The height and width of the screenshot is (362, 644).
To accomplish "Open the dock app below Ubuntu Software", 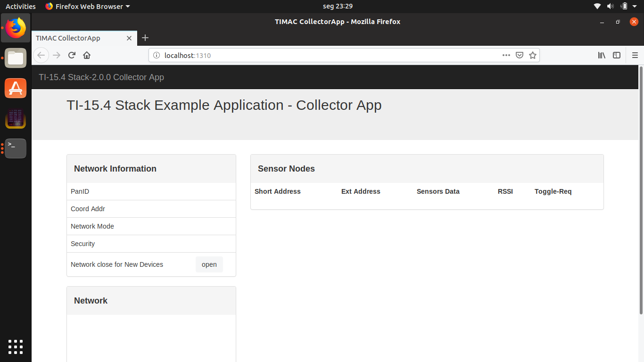I will (16, 118).
